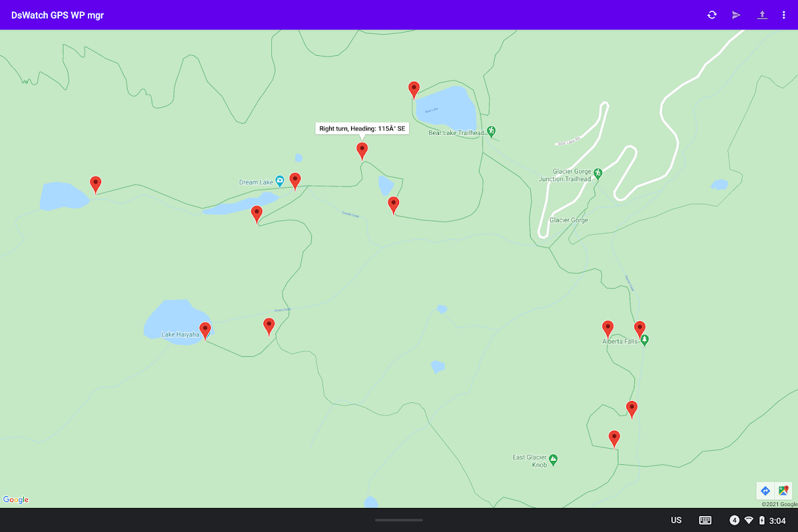Click the battery charging icon
Viewport: 798px width, 532px height.
click(762, 520)
